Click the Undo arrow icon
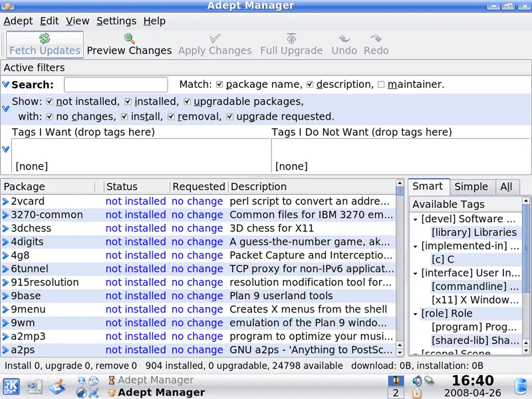Image resolution: width=532 pixels, height=399 pixels. (x=344, y=39)
